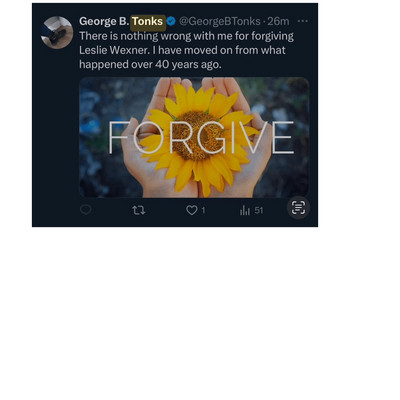Open the image text scan icon

pos(298,208)
